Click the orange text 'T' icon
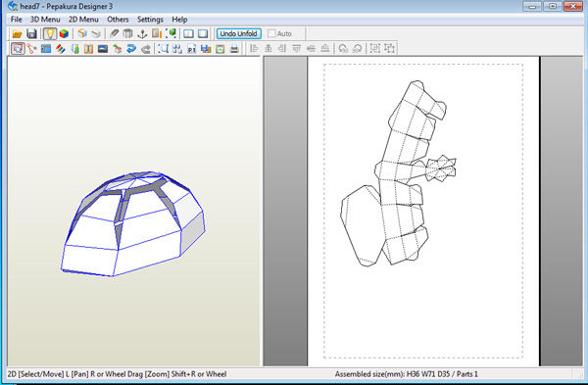The width and height of the screenshot is (588, 385). 88,48
